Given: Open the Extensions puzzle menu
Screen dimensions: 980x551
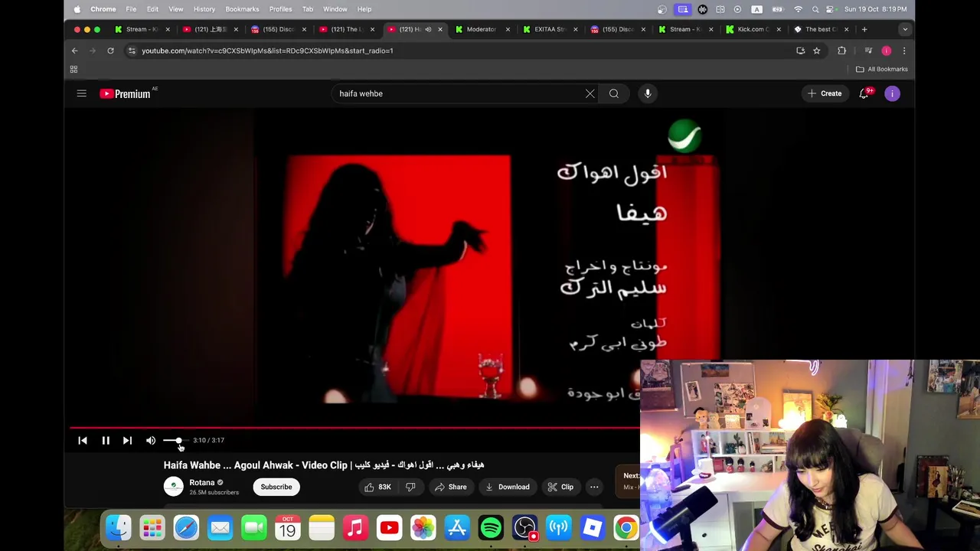Looking at the screenshot, I should (842, 51).
